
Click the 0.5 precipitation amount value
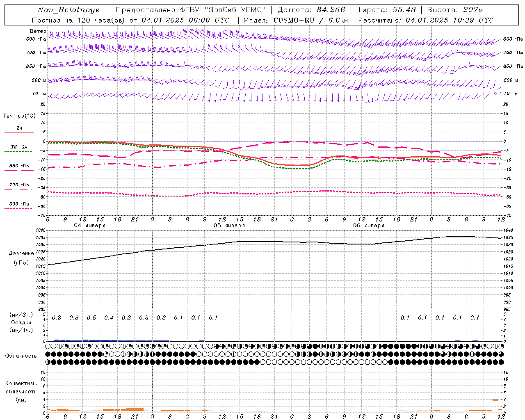tap(91, 318)
